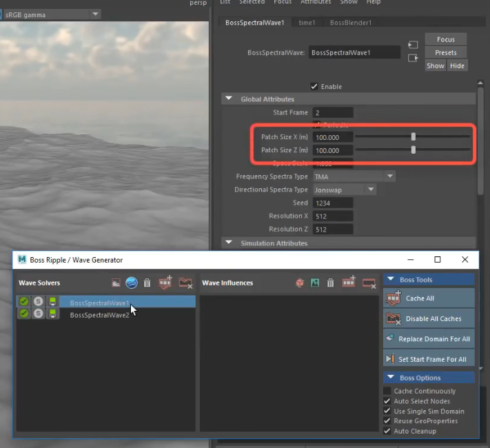Open the Attributes menu
This screenshot has width=490, height=448.
pos(316,2)
